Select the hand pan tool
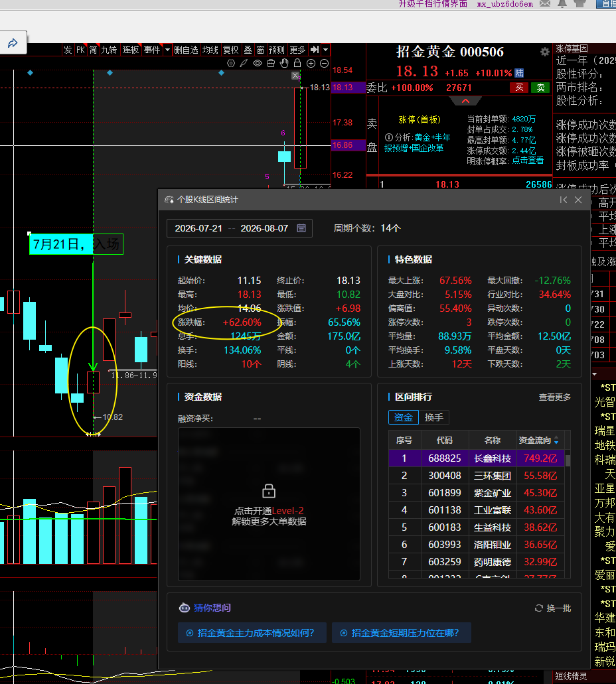This screenshot has width=616, height=684. point(284,63)
